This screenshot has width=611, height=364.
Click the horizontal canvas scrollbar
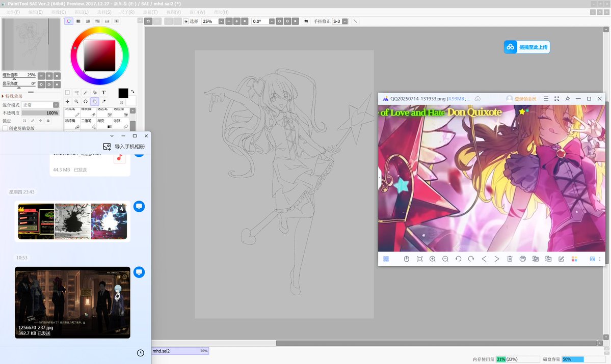[436, 343]
